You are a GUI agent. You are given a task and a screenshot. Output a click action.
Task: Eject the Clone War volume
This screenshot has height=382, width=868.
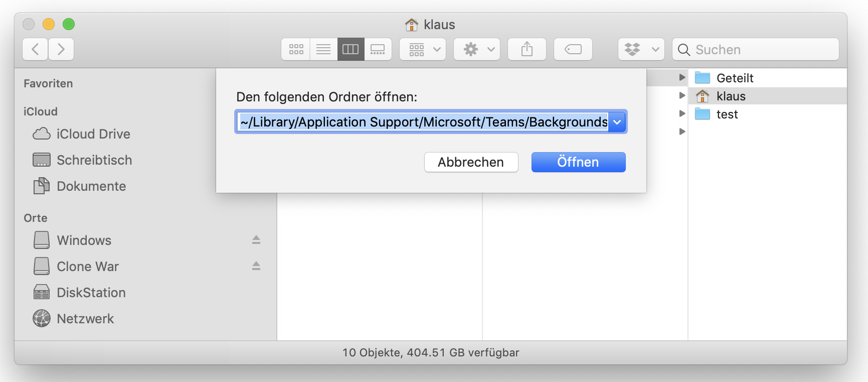[256, 266]
